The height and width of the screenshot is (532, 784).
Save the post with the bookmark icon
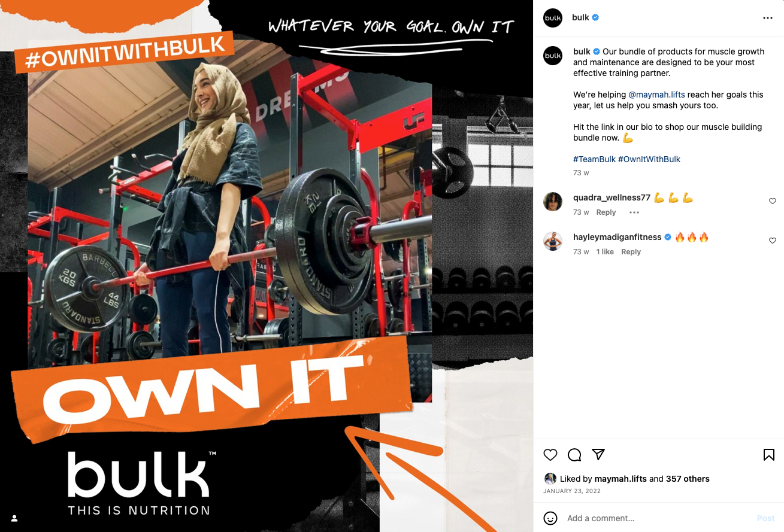[769, 455]
